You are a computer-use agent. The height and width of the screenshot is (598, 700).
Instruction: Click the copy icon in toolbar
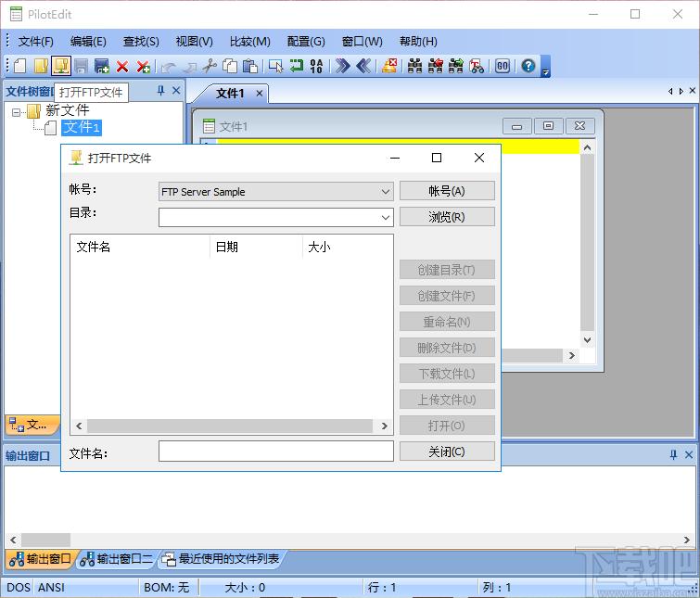(x=230, y=66)
